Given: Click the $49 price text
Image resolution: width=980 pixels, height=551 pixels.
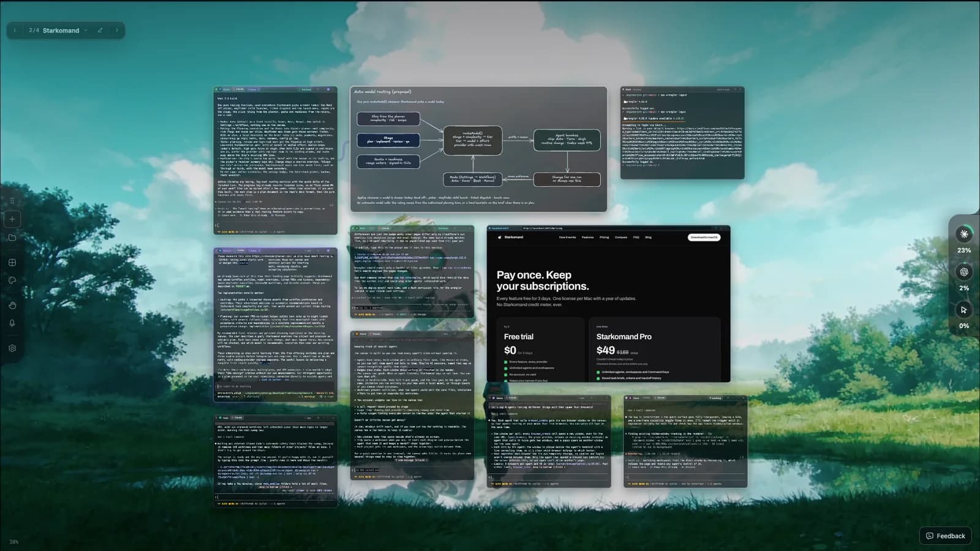Looking at the screenshot, I should pos(605,350).
